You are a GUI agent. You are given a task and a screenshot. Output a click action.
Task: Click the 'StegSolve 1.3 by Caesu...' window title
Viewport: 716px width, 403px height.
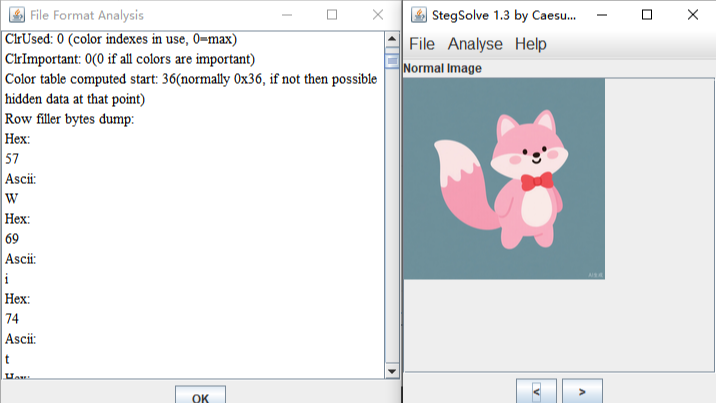tap(504, 15)
